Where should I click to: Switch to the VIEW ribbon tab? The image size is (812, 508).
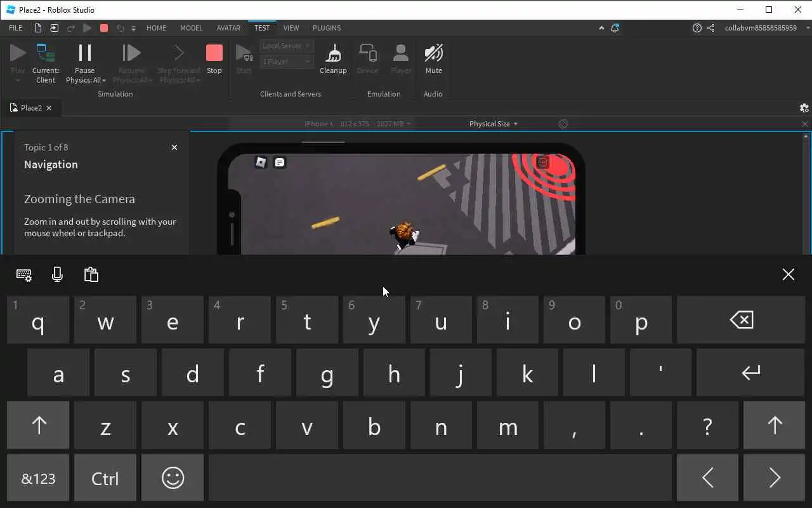pos(291,28)
